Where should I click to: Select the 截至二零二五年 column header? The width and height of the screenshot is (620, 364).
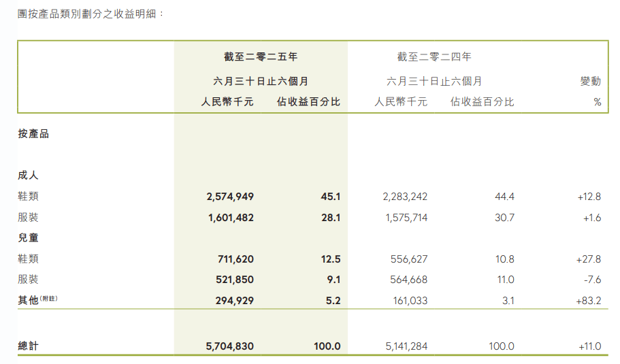261,57
